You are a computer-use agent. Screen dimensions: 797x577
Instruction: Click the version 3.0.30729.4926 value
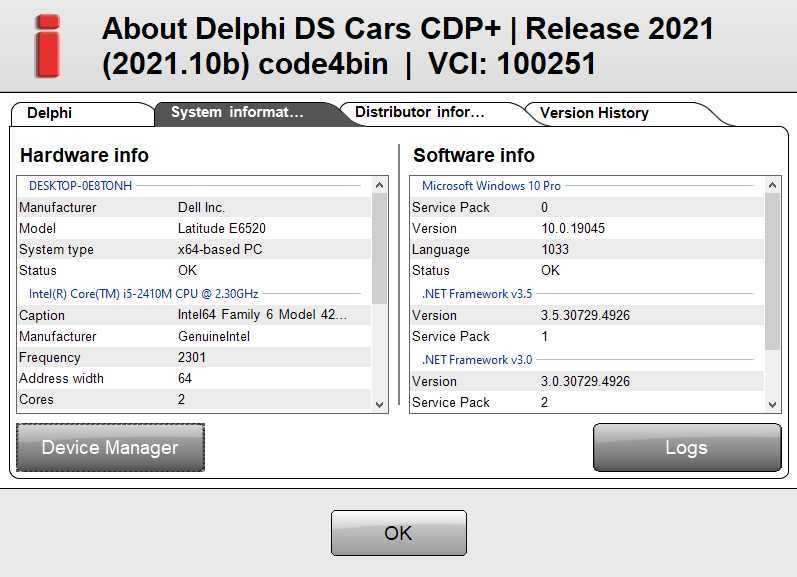click(585, 381)
